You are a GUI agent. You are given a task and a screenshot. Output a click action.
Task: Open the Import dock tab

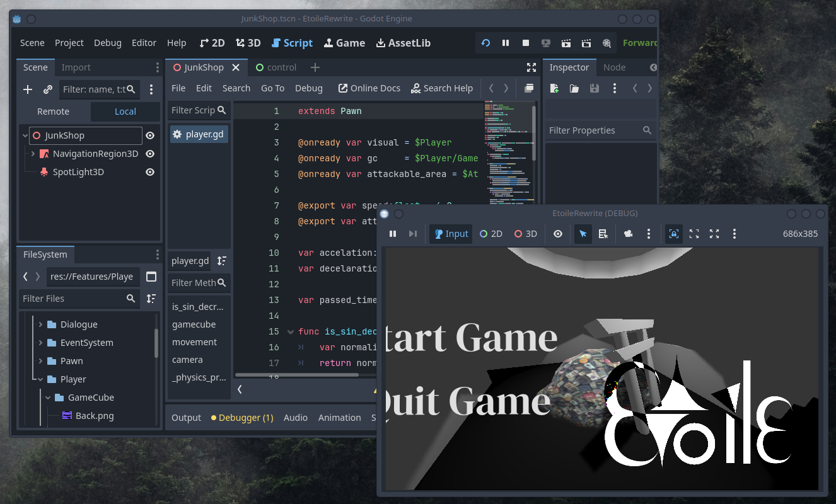pos(76,67)
